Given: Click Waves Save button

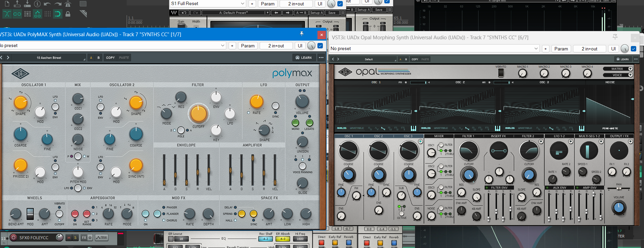Looking at the screenshot, I should [332, 13].
